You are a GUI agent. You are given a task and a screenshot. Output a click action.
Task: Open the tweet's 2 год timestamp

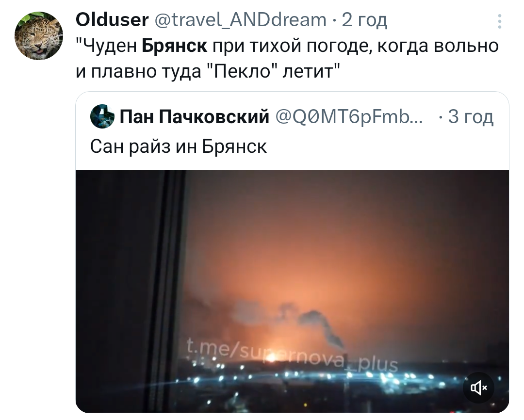pyautogui.click(x=364, y=20)
